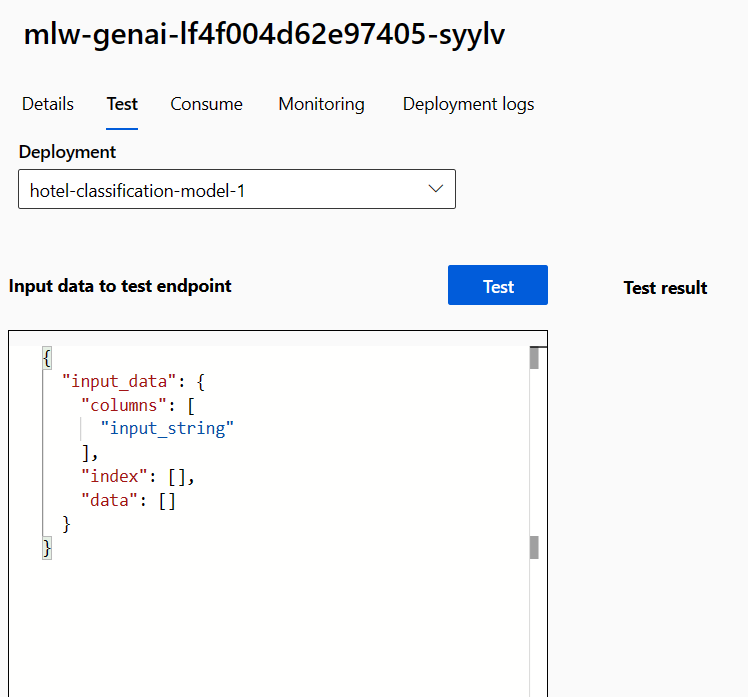The width and height of the screenshot is (748, 697).
Task: Click the Test result heading
Action: click(x=665, y=288)
